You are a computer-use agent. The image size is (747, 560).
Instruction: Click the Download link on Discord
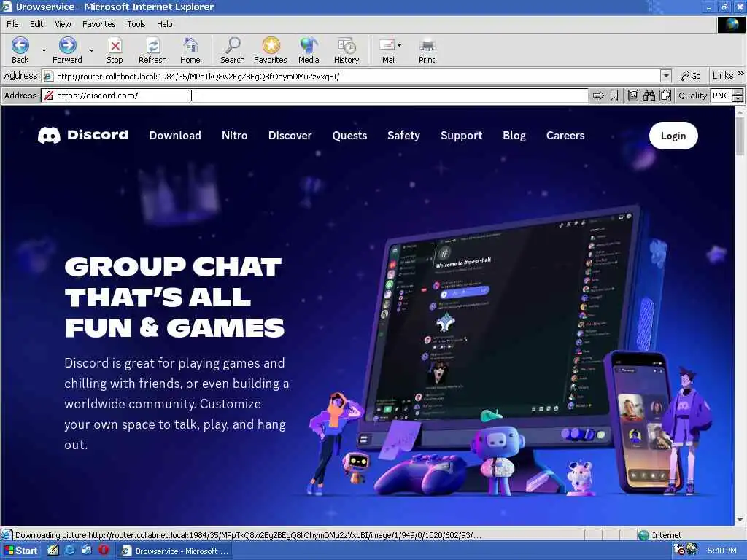[175, 136]
